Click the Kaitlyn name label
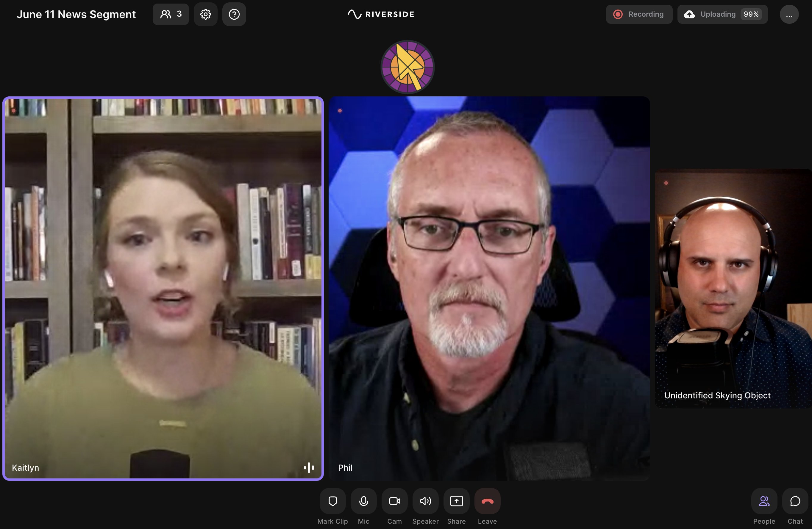 26,468
